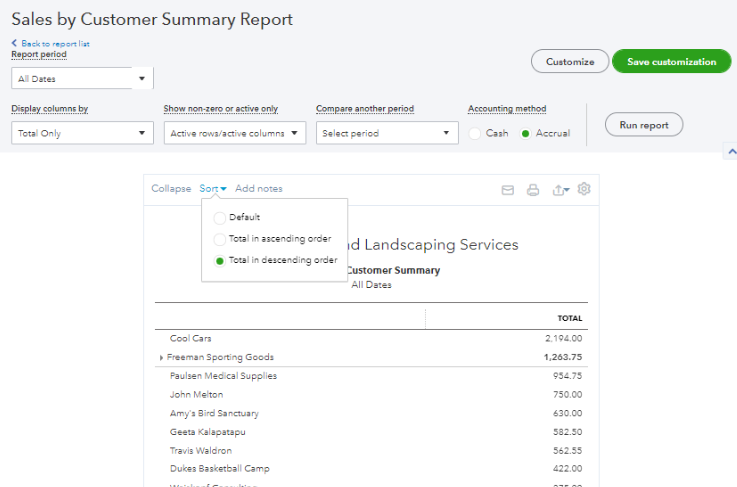Click the Add notes link
The width and height of the screenshot is (737, 487).
259,188
